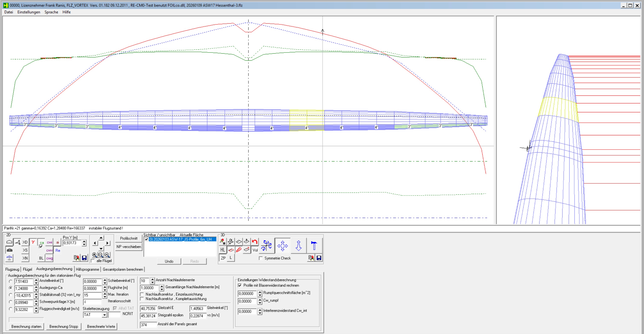Toggle the red gamma distribution button
Screen dimensions: 644x334
[x=33, y=242]
